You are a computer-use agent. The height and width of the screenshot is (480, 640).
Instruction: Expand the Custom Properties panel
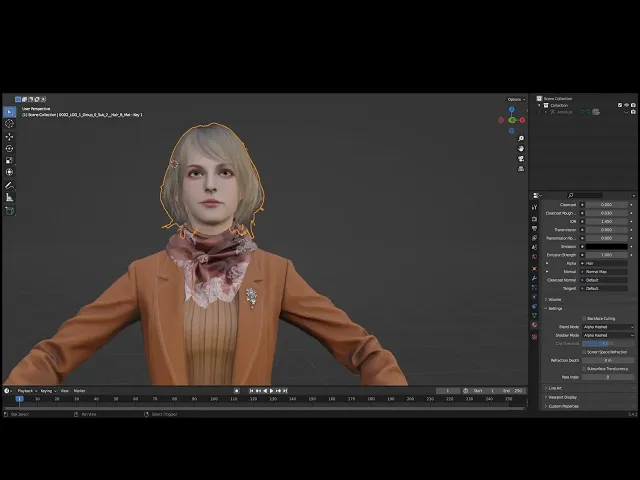(x=546, y=406)
